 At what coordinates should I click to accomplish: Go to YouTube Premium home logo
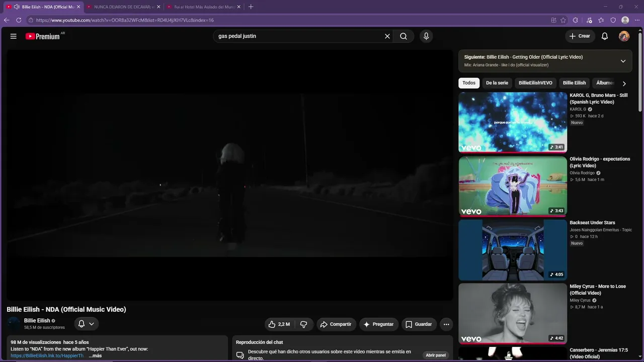(x=43, y=36)
